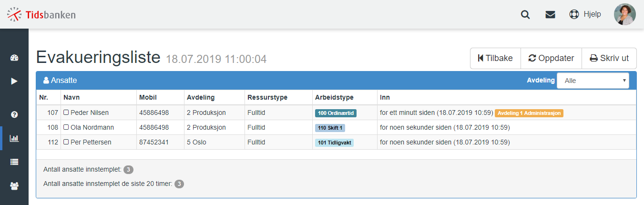This screenshot has height=205, width=644.
Task: Tick the checkbox for Peder Nilsen
Action: point(66,113)
